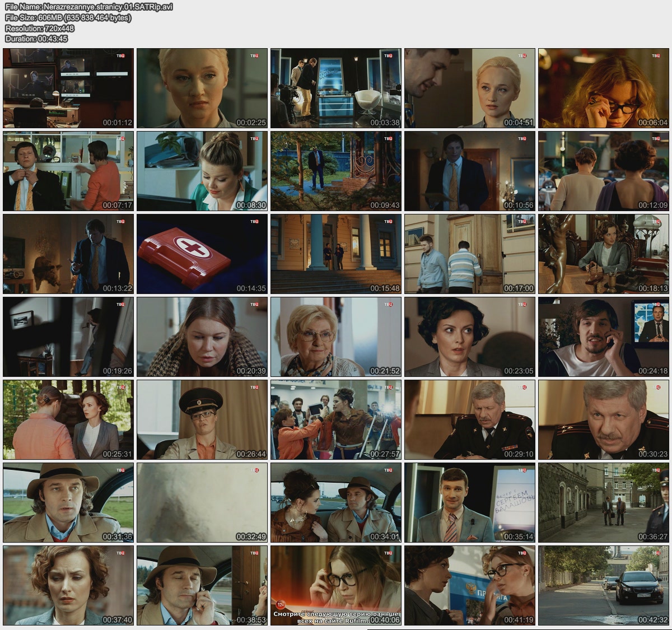Click the Resolution 720x448 text
The width and height of the screenshot is (672, 630).
(39, 28)
